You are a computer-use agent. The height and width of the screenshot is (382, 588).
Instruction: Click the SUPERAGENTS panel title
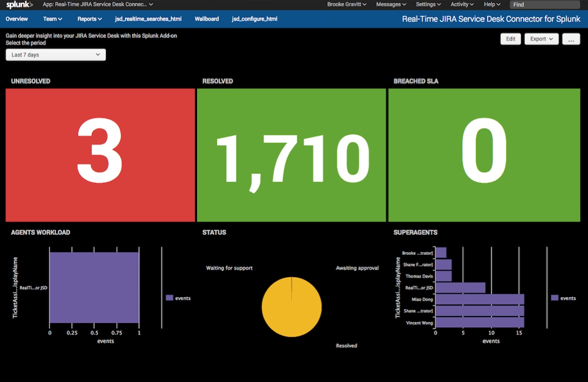pyautogui.click(x=415, y=232)
